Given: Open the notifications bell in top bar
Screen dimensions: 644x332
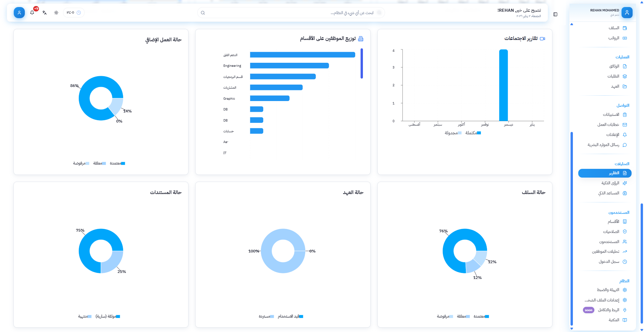Looking at the screenshot, I should pyautogui.click(x=32, y=13).
